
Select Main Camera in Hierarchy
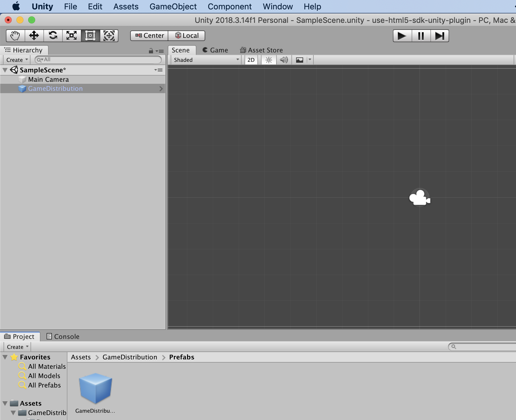click(x=83, y=79)
